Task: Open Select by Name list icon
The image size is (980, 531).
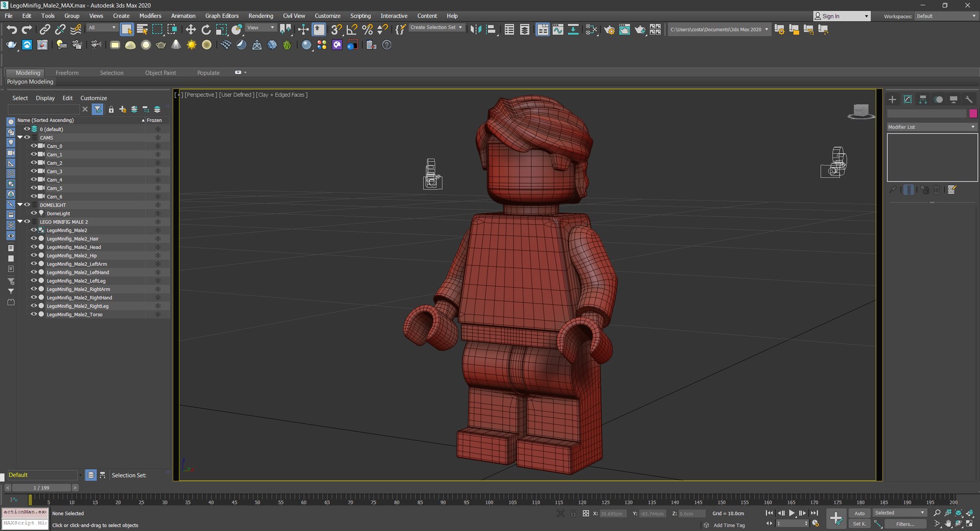Action: coord(142,30)
